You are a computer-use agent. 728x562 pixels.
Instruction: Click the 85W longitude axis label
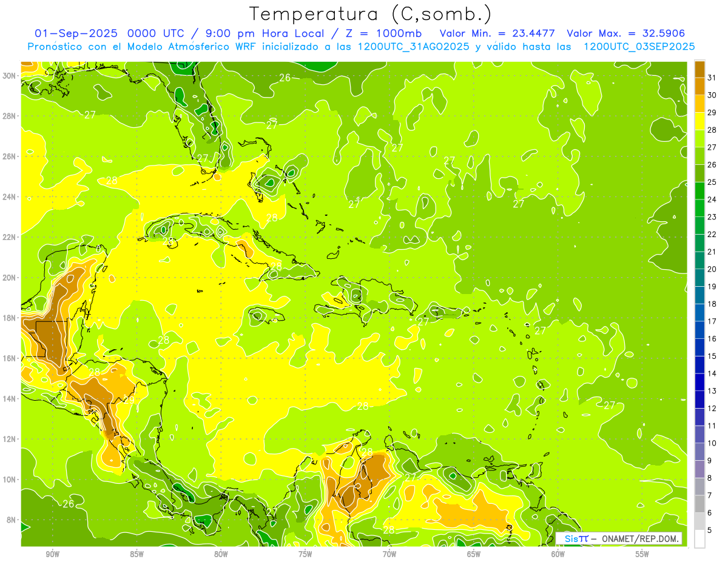pyautogui.click(x=136, y=554)
